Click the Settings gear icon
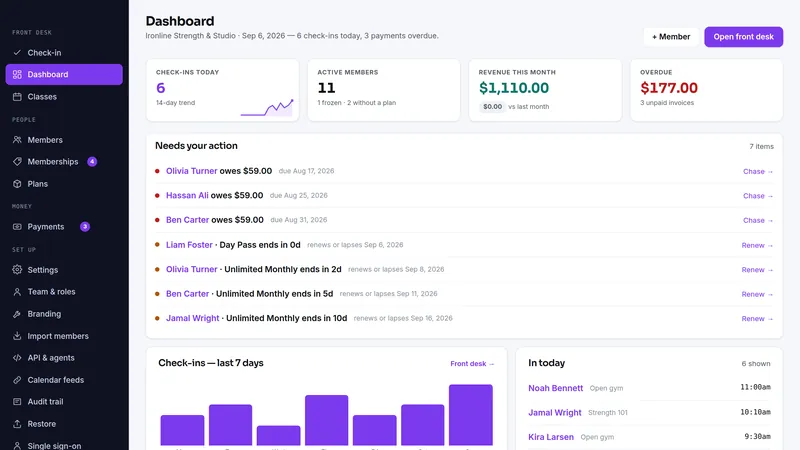Viewport: 800px width, 450px height. point(17,269)
